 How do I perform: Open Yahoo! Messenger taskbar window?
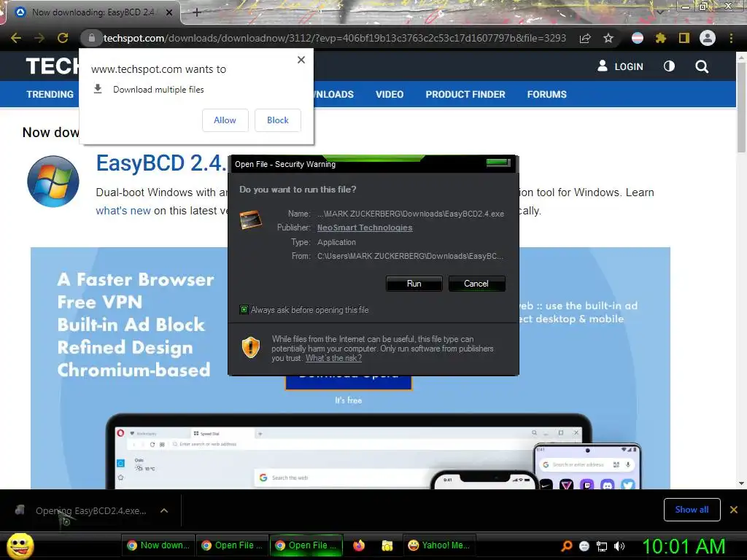click(x=439, y=545)
